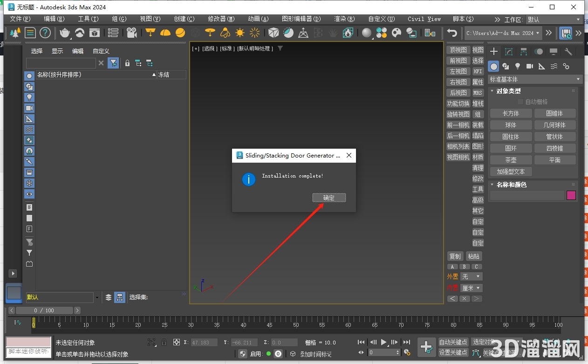Click 确定 in the installation complete dialog
Screen dimensions: 588x364
click(x=329, y=198)
